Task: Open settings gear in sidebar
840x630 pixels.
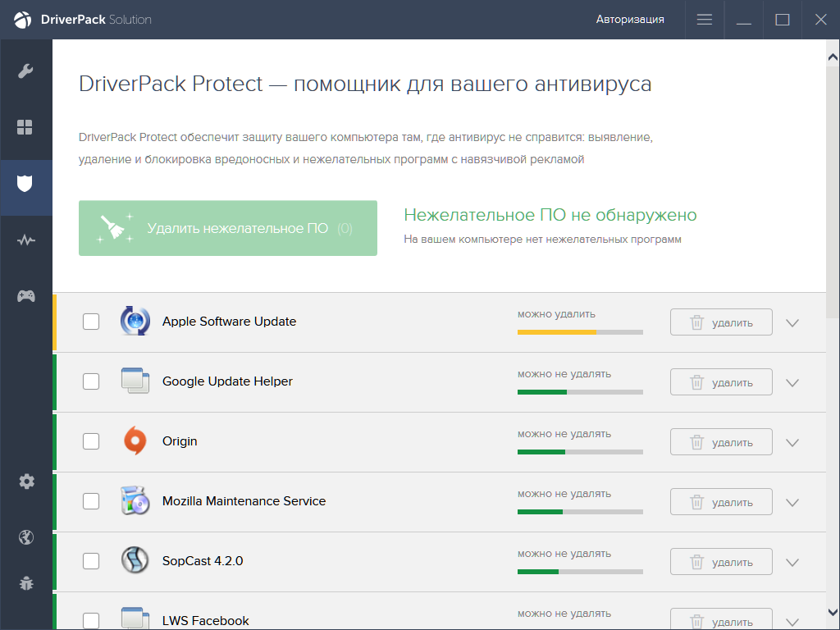Action: 26,481
